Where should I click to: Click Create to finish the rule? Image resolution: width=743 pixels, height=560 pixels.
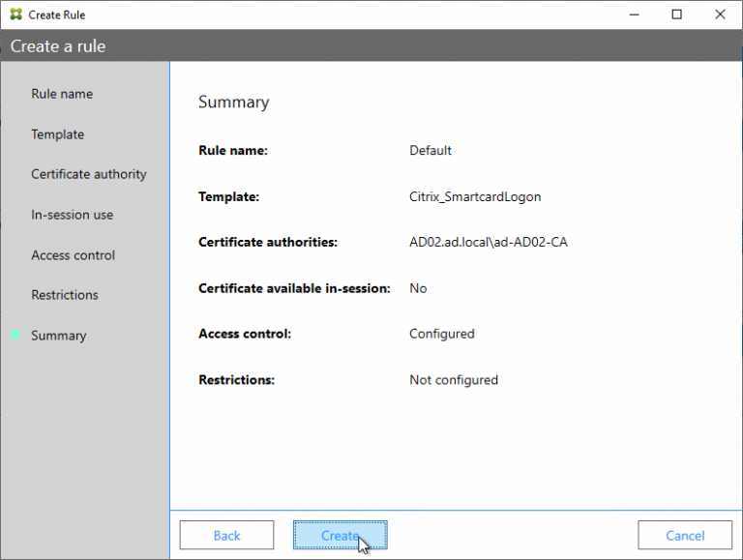[x=340, y=535]
